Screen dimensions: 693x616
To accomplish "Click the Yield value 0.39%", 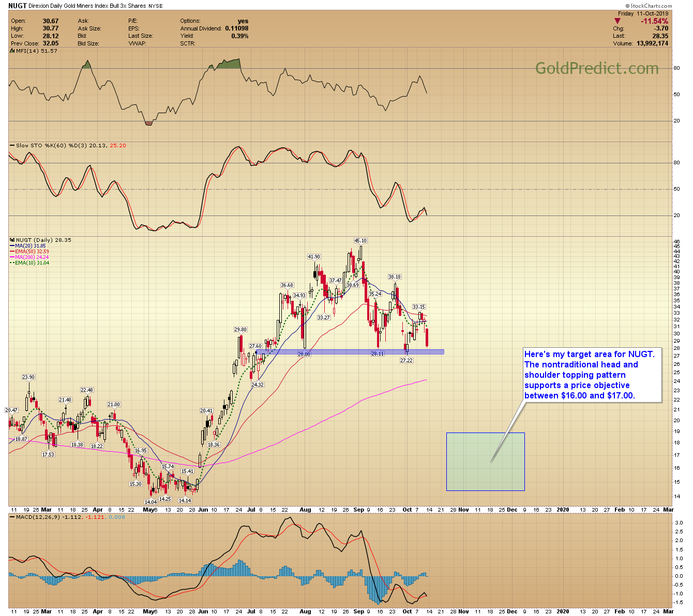I will [240, 36].
